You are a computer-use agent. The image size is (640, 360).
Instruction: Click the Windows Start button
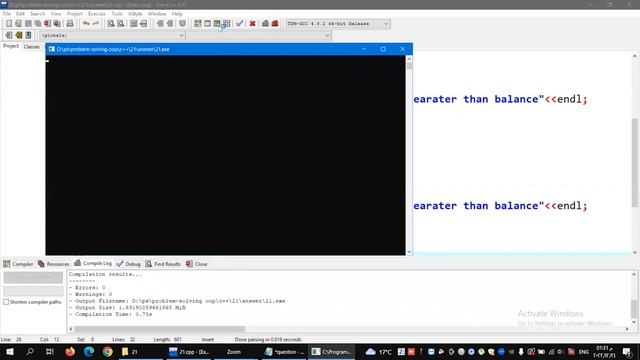tap(10, 351)
